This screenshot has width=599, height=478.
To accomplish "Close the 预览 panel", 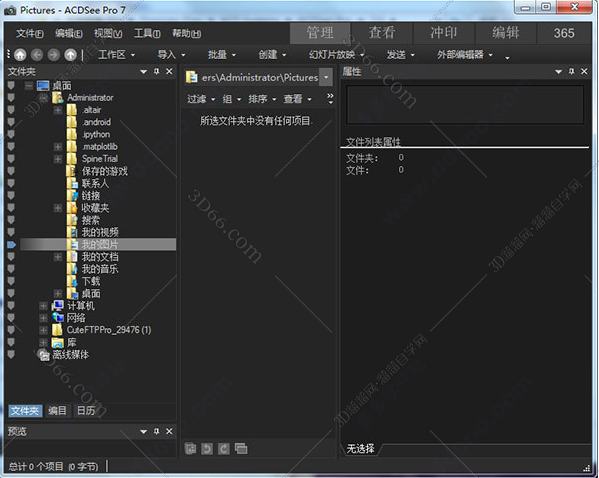I will tap(169, 431).
